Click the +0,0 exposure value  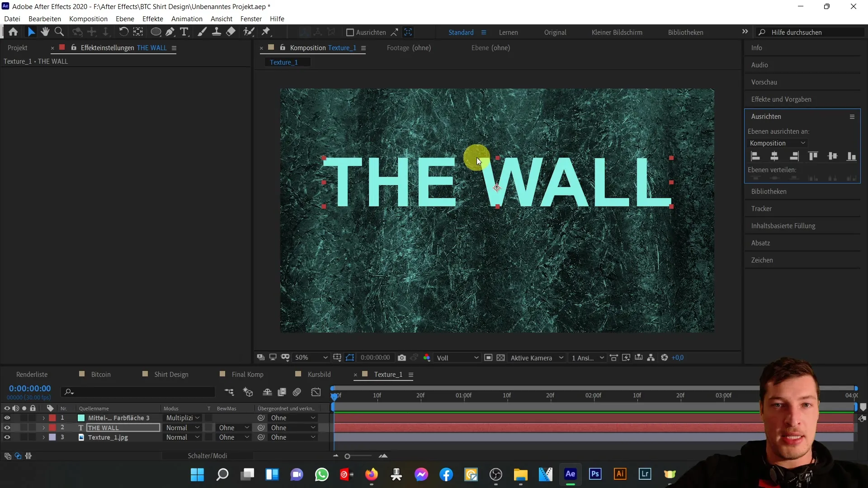pyautogui.click(x=677, y=358)
